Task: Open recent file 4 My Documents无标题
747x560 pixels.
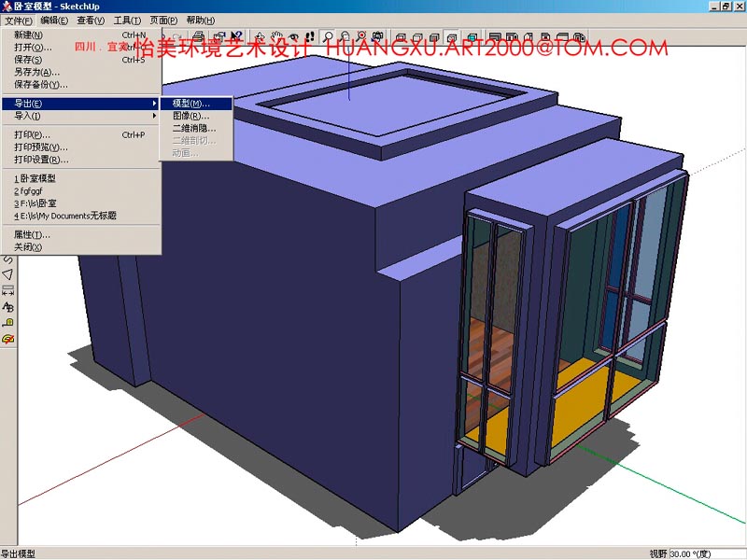Action: coord(81,216)
